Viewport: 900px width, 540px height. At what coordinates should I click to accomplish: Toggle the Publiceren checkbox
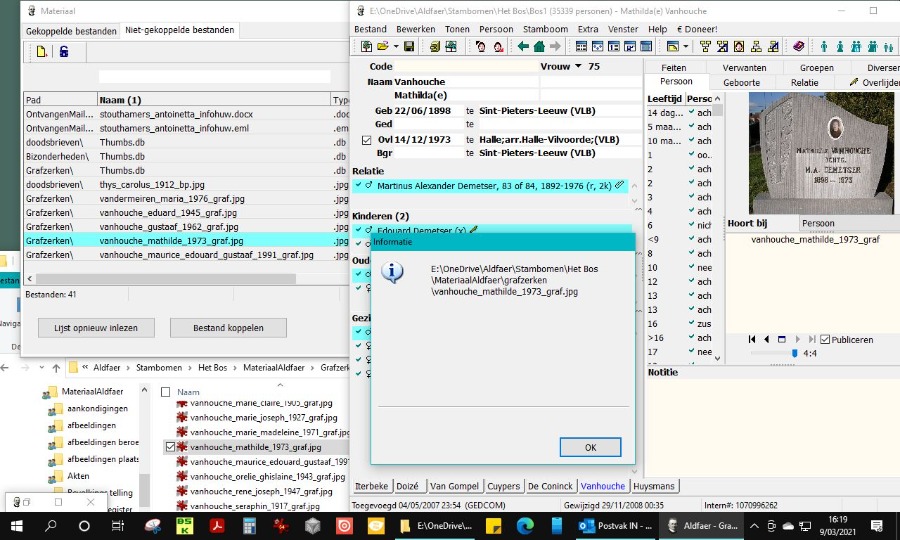[x=825, y=339]
